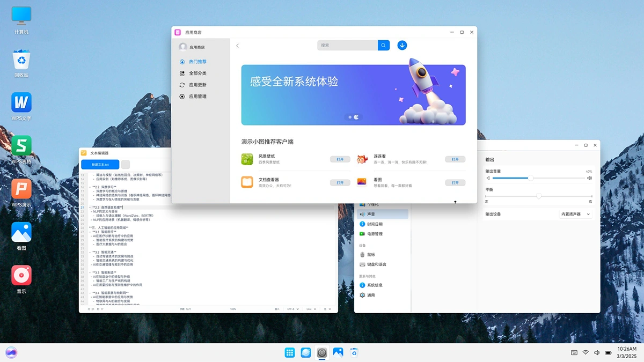Select 键盘和语言 in settings sidebar

[383, 264]
